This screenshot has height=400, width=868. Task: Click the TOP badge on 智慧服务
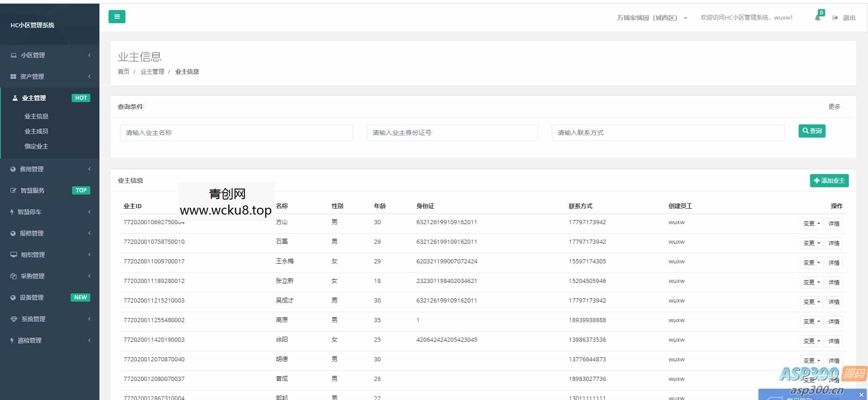tap(81, 190)
